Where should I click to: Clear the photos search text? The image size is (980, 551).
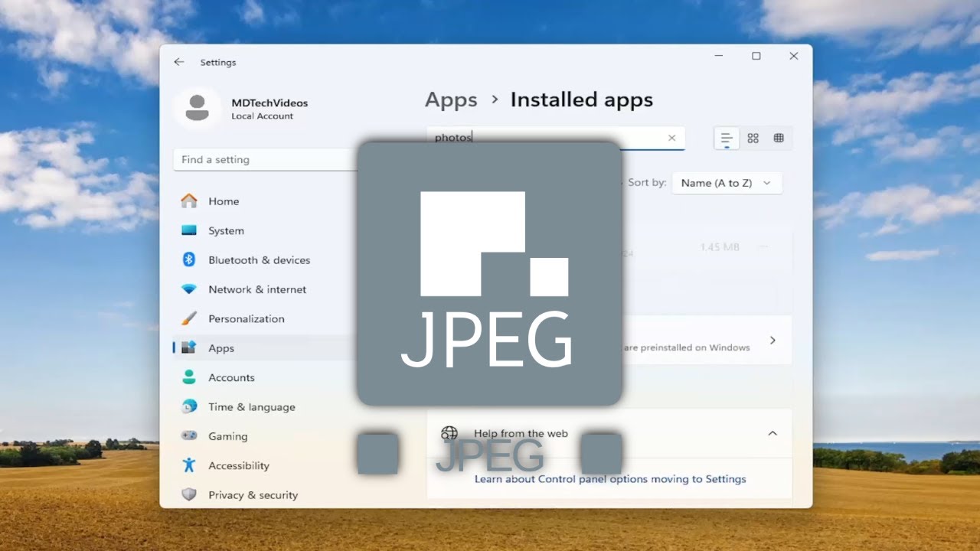coord(671,138)
